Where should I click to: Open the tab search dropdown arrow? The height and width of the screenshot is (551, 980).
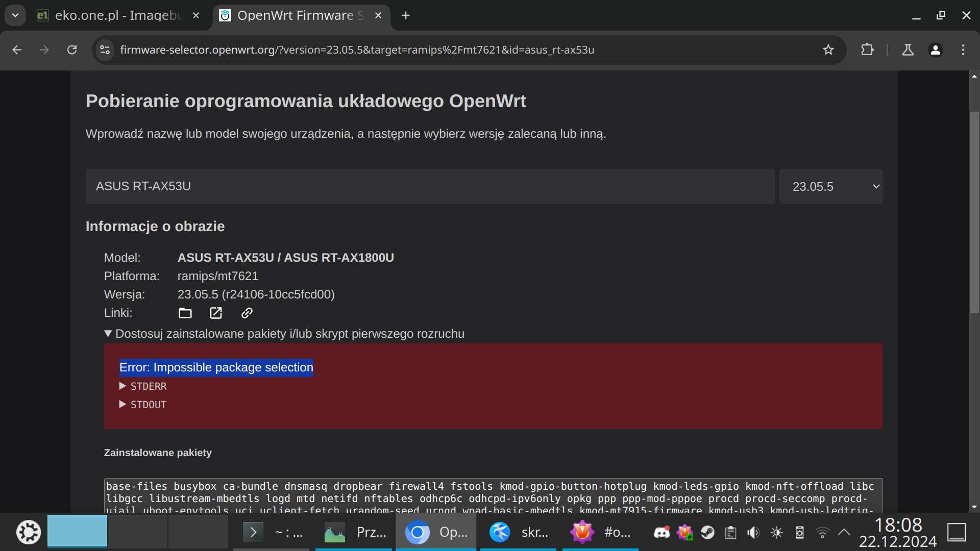click(15, 16)
